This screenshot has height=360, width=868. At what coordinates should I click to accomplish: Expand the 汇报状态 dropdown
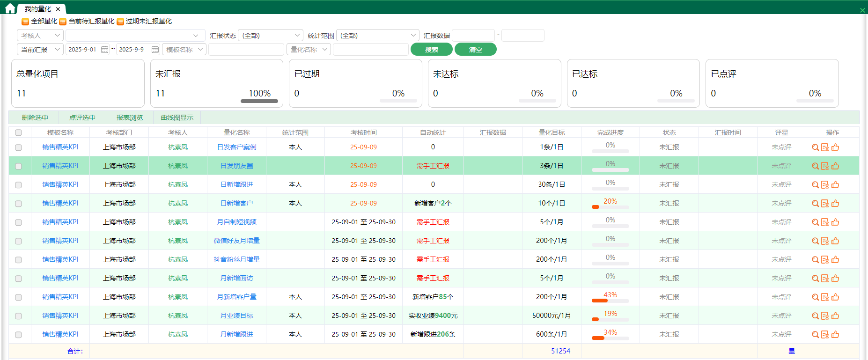coord(271,36)
